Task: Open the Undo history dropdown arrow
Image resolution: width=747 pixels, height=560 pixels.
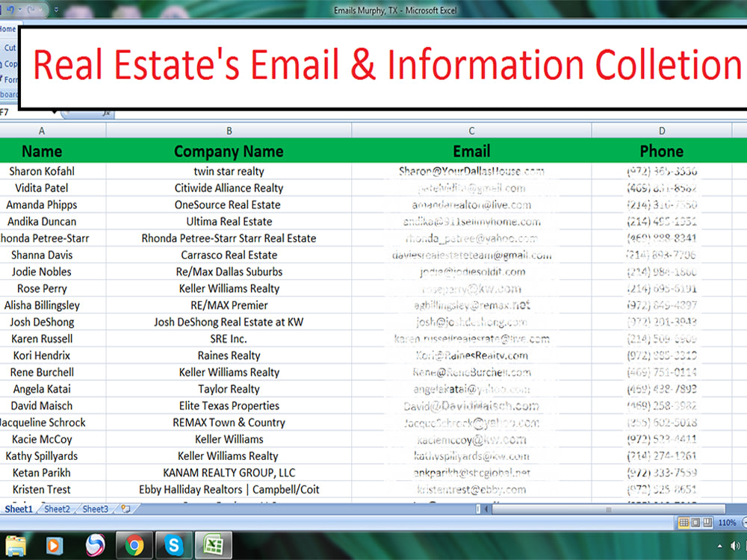Action: point(19,10)
